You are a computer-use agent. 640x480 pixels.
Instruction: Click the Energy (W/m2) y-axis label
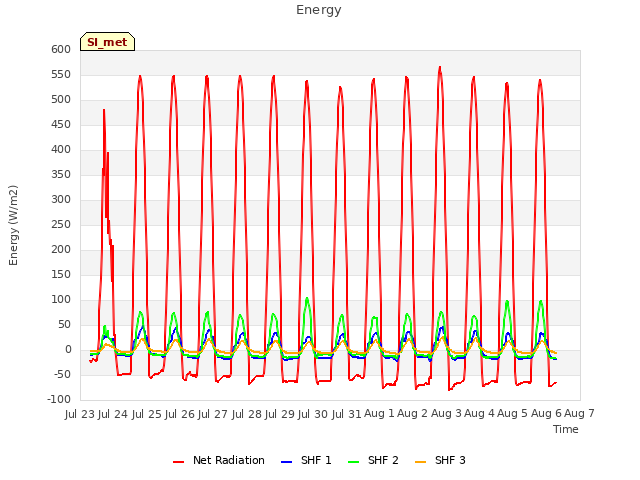tap(13, 225)
